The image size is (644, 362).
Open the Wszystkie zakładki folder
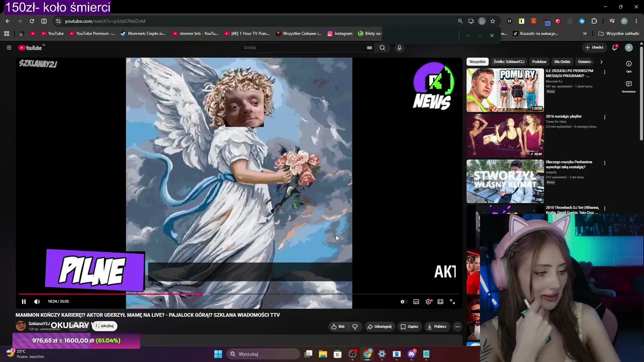[x=619, y=34]
